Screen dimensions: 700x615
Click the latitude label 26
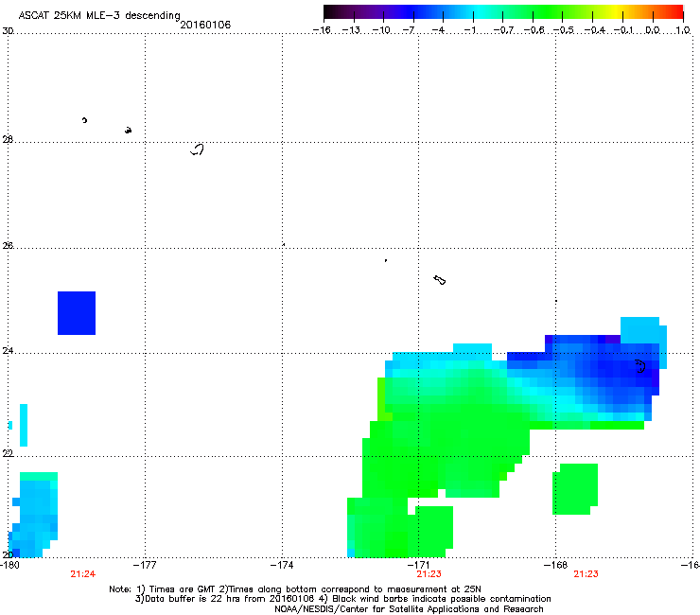(x=8, y=246)
